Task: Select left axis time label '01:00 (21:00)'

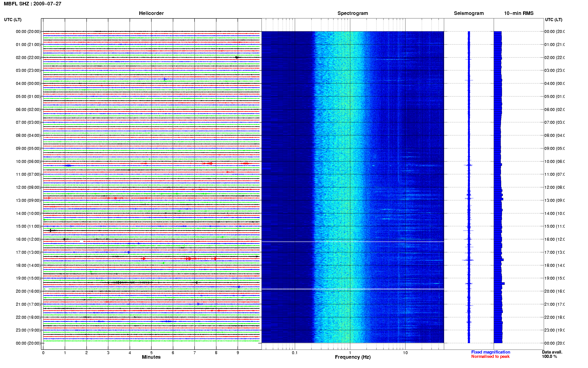Action: click(x=28, y=44)
